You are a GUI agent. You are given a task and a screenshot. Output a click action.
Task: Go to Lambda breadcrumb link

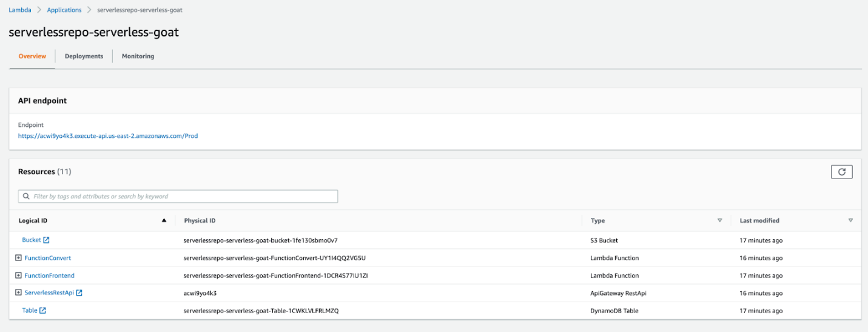click(20, 10)
